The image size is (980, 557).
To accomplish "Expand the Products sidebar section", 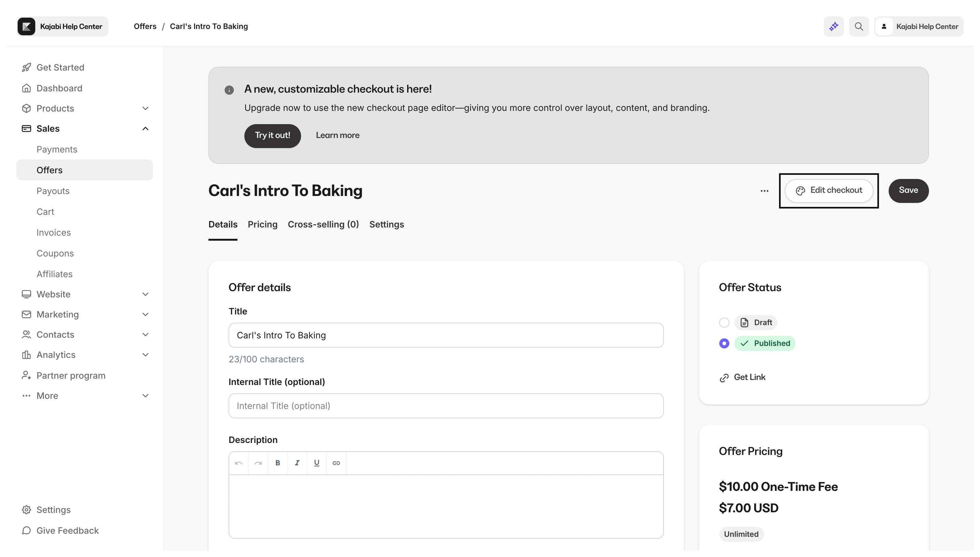I will pos(145,108).
